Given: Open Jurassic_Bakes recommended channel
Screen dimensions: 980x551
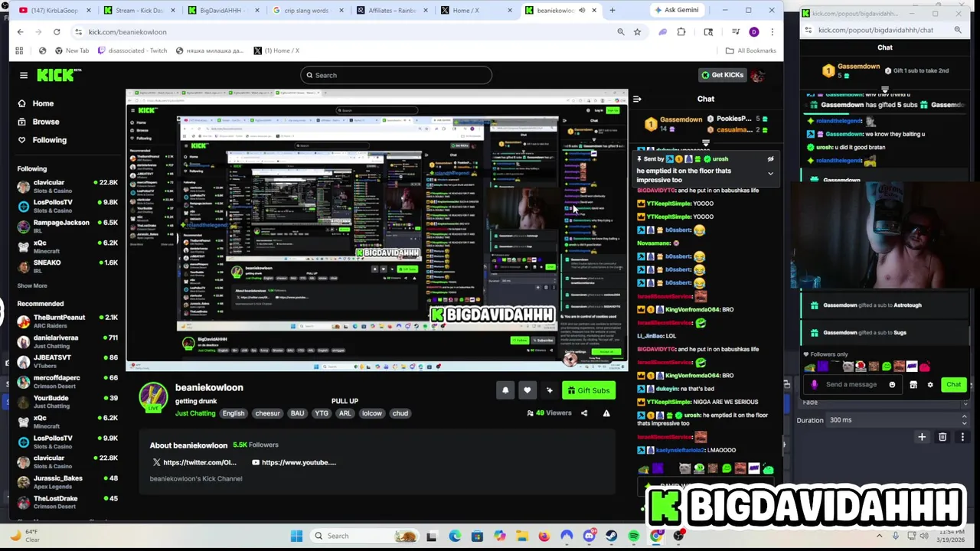Looking at the screenshot, I should click(67, 482).
